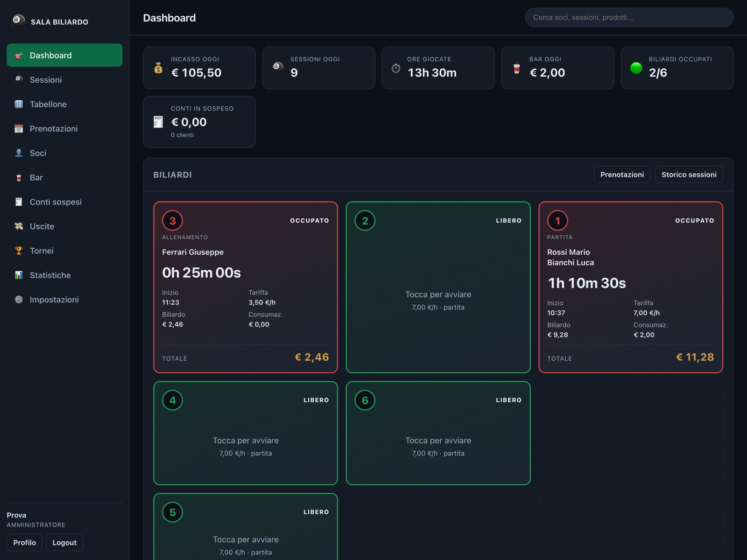Select the active Dashboard menu item
Screen dimensions: 747x560
64,55
